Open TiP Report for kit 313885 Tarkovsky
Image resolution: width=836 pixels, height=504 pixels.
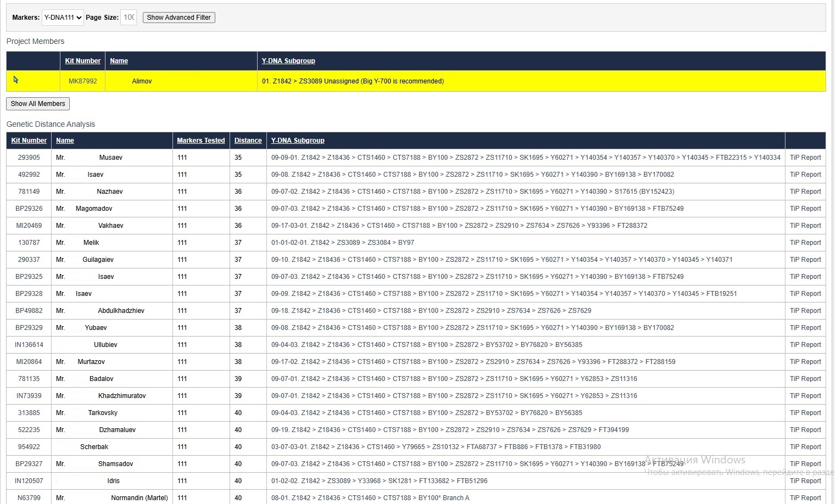click(805, 413)
